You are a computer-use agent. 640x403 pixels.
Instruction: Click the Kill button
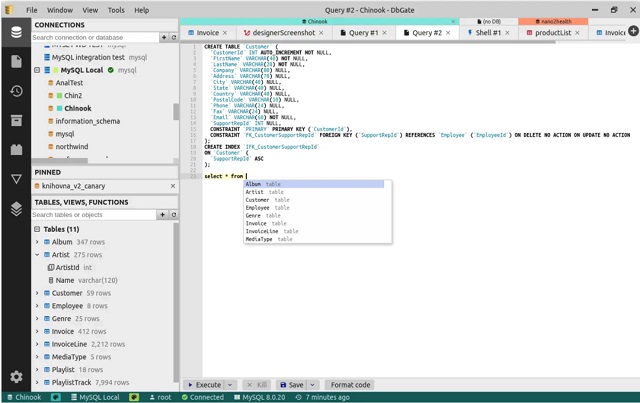[258, 385]
